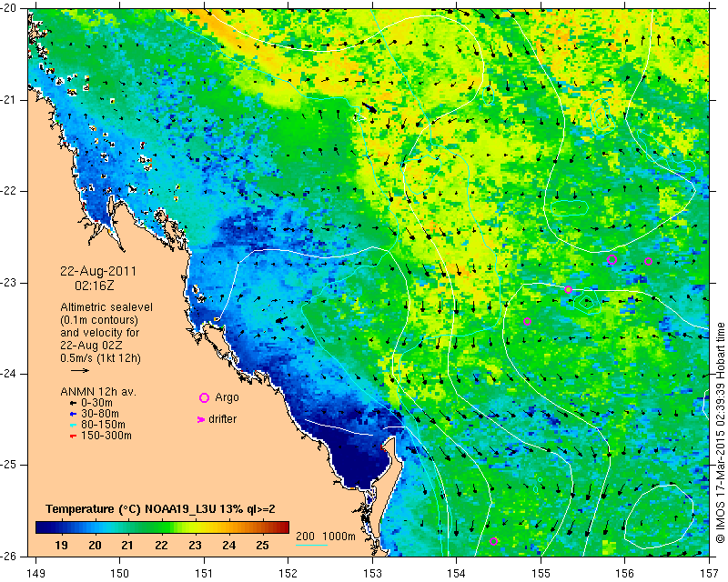
Task: Click longitude axis label '155'
Action: [541, 574]
